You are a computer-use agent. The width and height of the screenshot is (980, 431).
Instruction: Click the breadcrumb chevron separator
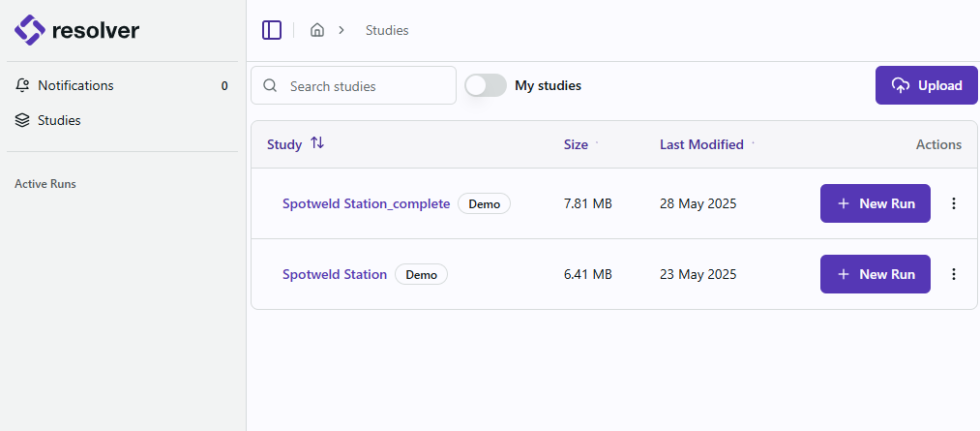pyautogui.click(x=342, y=30)
